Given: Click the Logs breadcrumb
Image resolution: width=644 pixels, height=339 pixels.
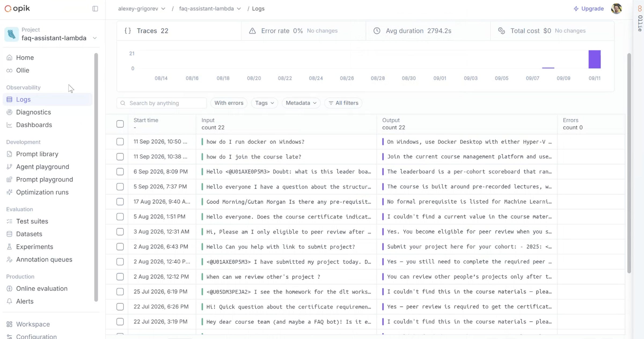Looking at the screenshot, I should point(258,9).
